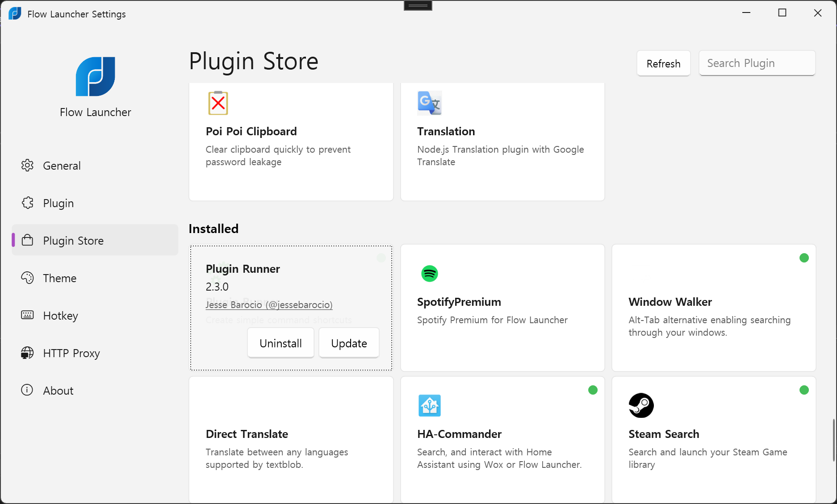Open the HA-Commander plugin title
Image resolution: width=837 pixels, height=504 pixels.
click(459, 434)
